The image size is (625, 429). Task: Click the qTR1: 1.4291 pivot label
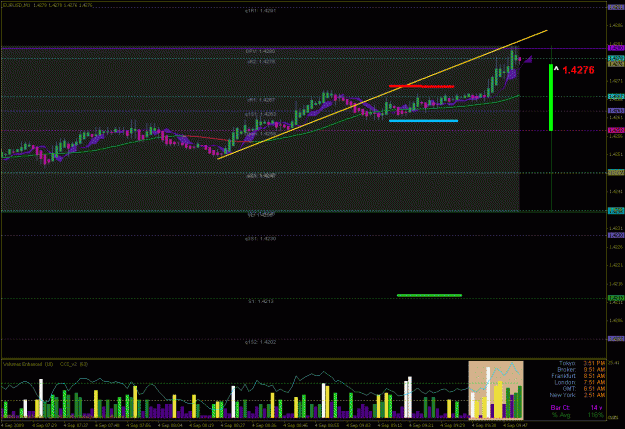coord(260,11)
